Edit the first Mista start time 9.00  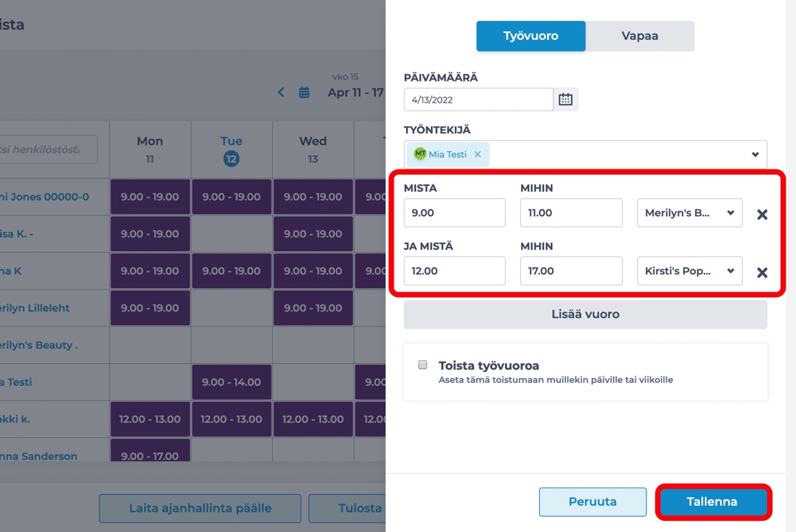coord(454,213)
